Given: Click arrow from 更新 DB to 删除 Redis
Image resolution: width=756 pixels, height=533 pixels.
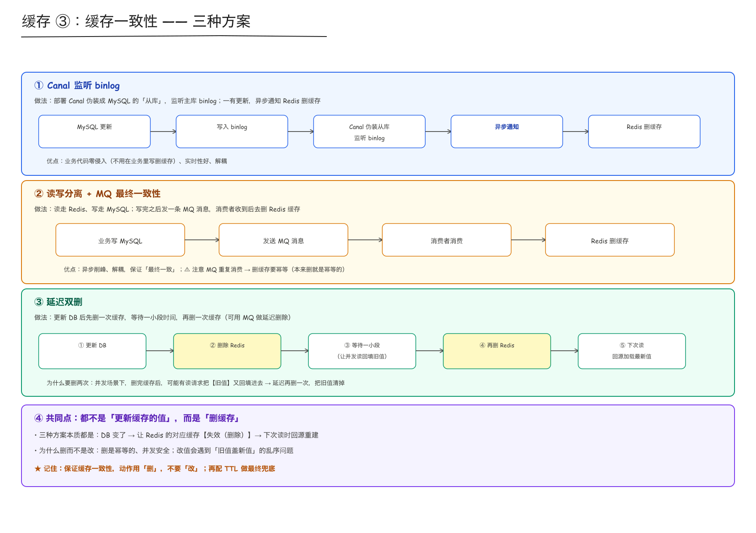Looking at the screenshot, I should click(x=160, y=351).
